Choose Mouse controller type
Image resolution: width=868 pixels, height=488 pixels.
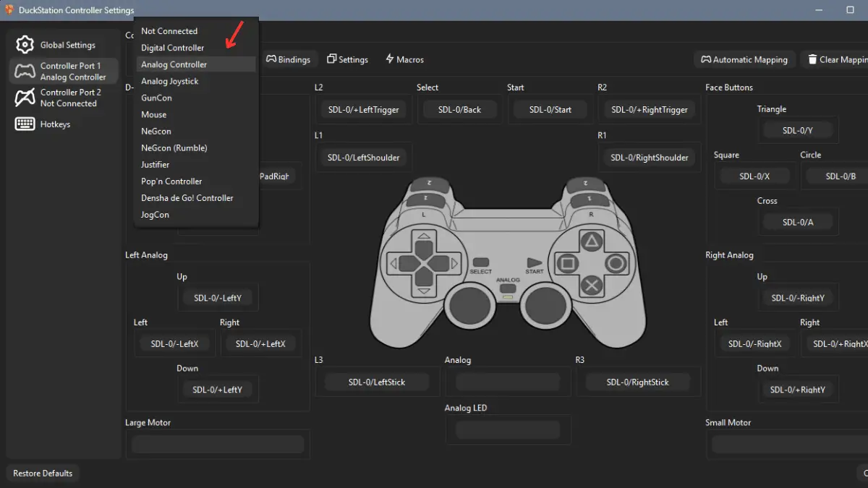coord(196,114)
